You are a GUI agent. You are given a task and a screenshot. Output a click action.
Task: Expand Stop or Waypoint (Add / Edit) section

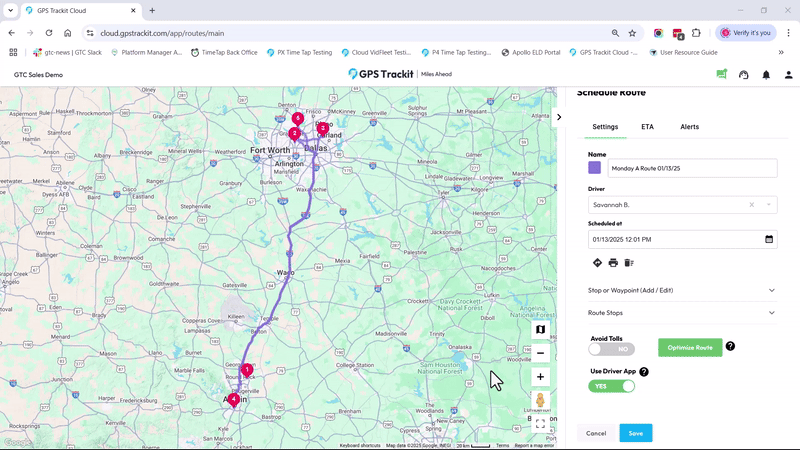[x=682, y=290]
